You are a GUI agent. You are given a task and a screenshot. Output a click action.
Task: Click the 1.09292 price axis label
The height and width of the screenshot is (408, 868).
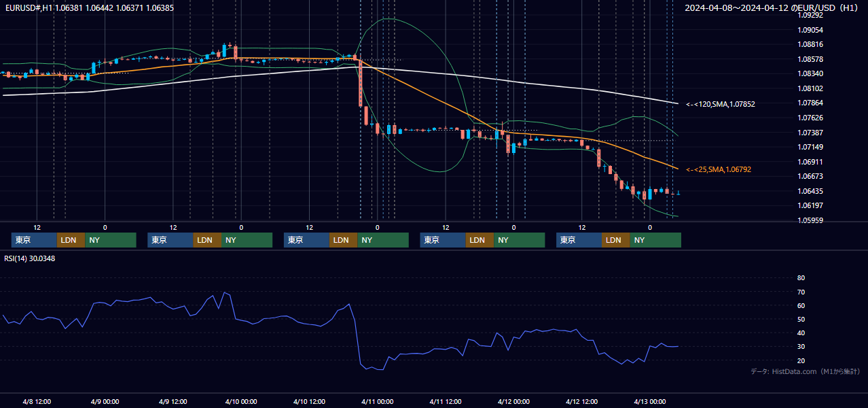point(810,15)
